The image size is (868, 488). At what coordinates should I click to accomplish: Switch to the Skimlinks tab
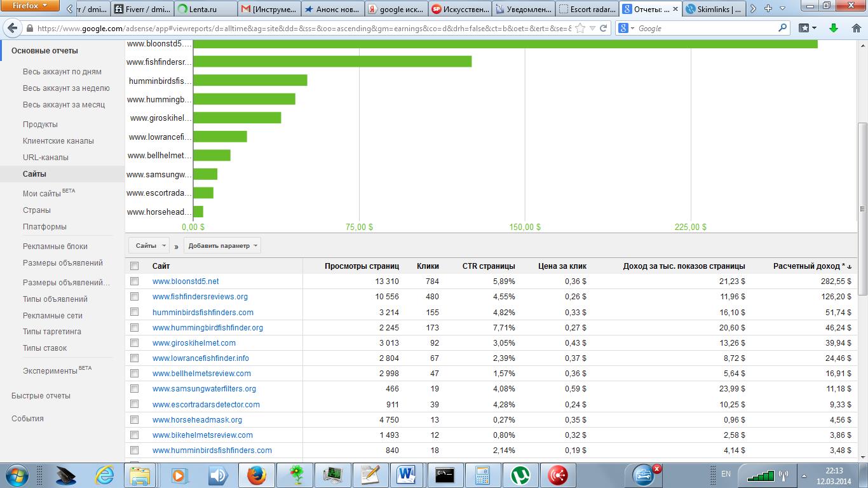[714, 10]
